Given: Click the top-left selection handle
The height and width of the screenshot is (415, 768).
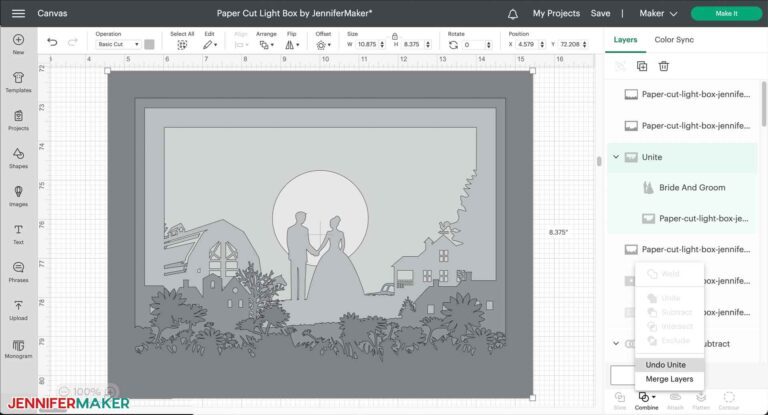Looking at the screenshot, I should (108, 71).
